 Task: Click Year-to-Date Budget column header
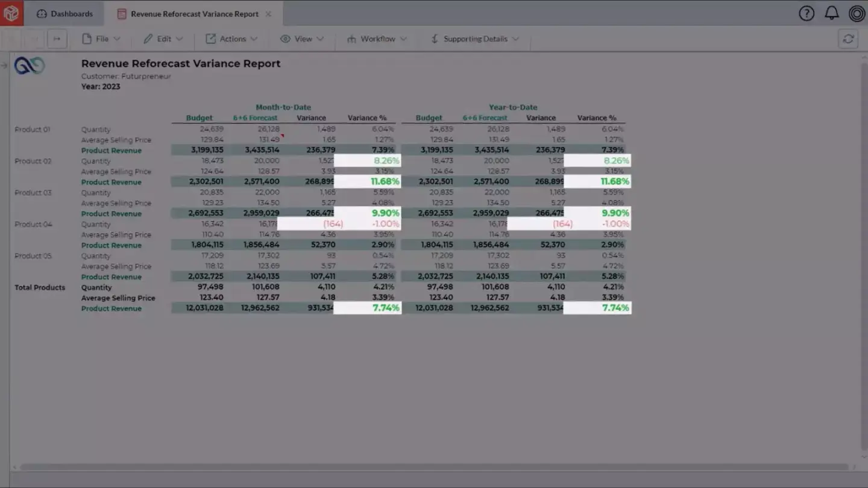(429, 118)
